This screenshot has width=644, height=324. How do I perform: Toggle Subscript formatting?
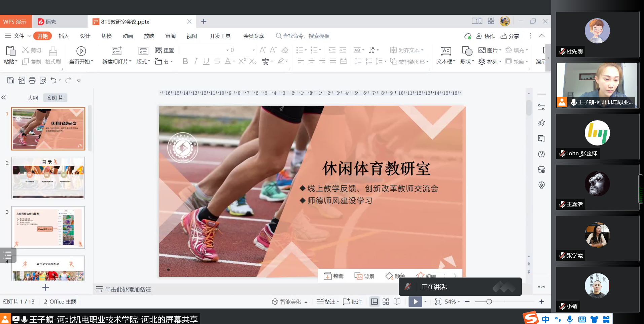click(x=253, y=61)
